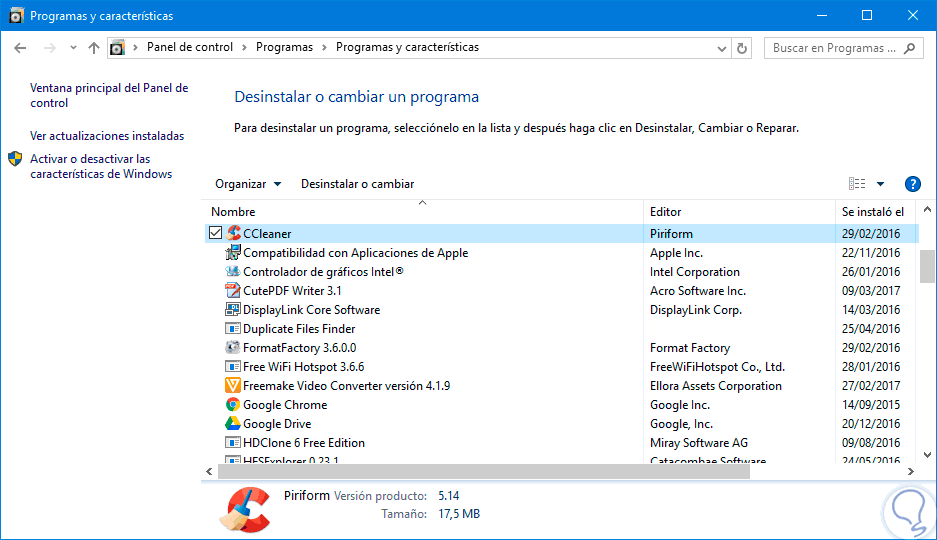Expand chevron before Panel de control breadcrumb

click(136, 48)
